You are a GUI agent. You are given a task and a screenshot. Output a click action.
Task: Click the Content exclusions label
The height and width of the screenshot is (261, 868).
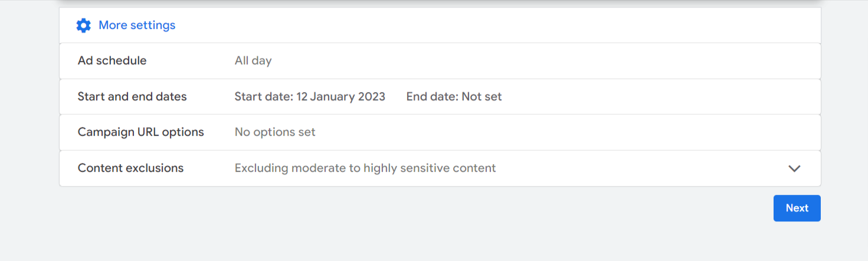(130, 168)
